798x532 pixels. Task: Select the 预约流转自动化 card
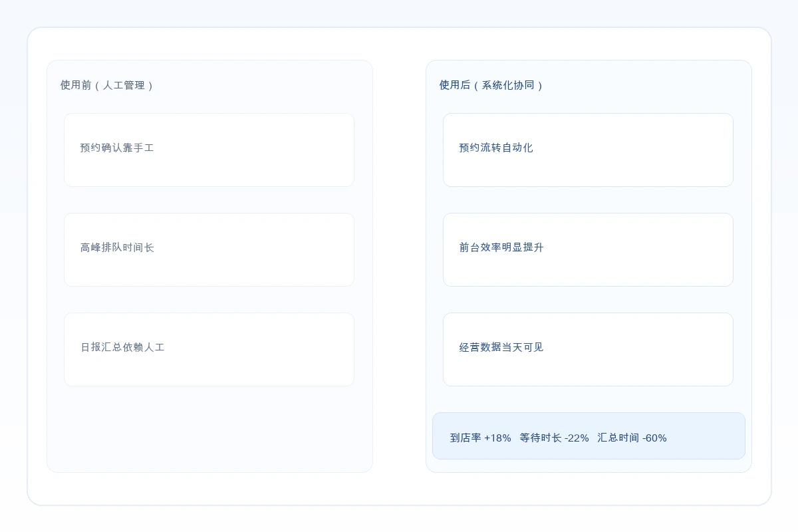coord(496,148)
